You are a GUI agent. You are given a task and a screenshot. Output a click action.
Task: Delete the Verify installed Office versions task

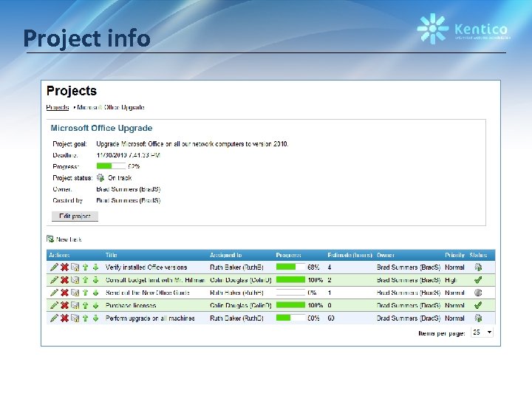pos(64,267)
